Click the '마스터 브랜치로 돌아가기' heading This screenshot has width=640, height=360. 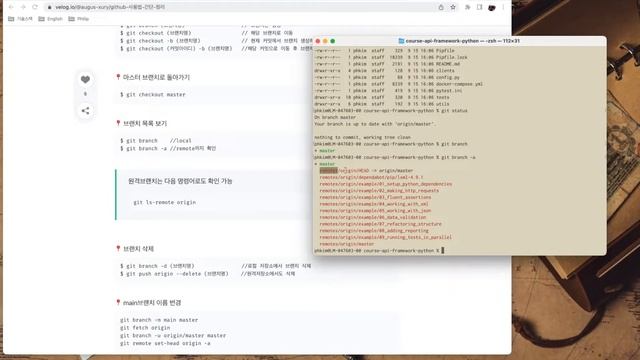(x=156, y=77)
